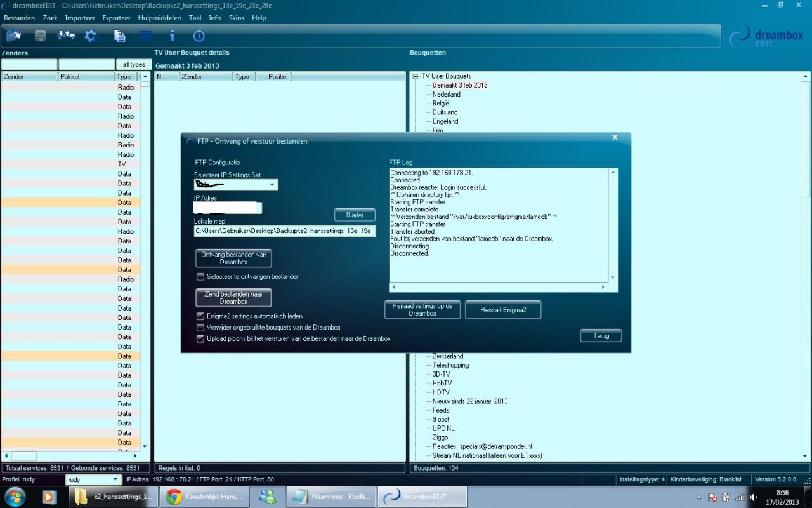The width and height of the screenshot is (812, 508).
Task: Collapse the 'TV User Bouquets' tree node
Action: (x=416, y=76)
